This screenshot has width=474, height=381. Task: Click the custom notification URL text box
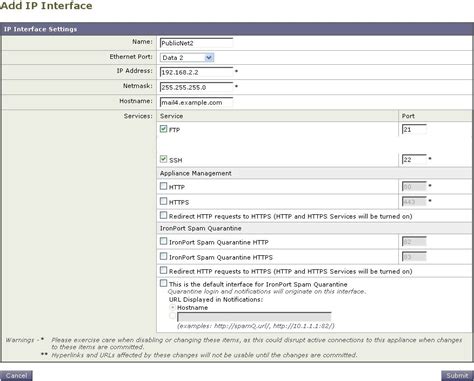(254, 316)
